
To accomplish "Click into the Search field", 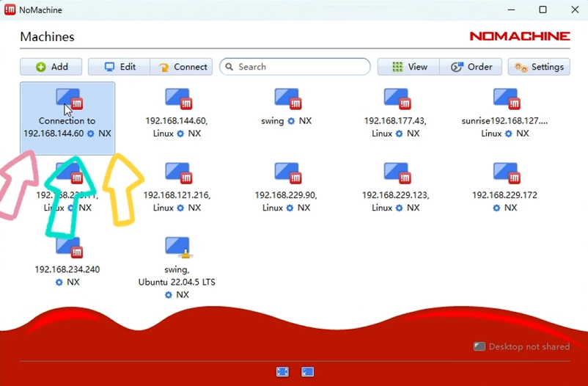I will point(295,67).
